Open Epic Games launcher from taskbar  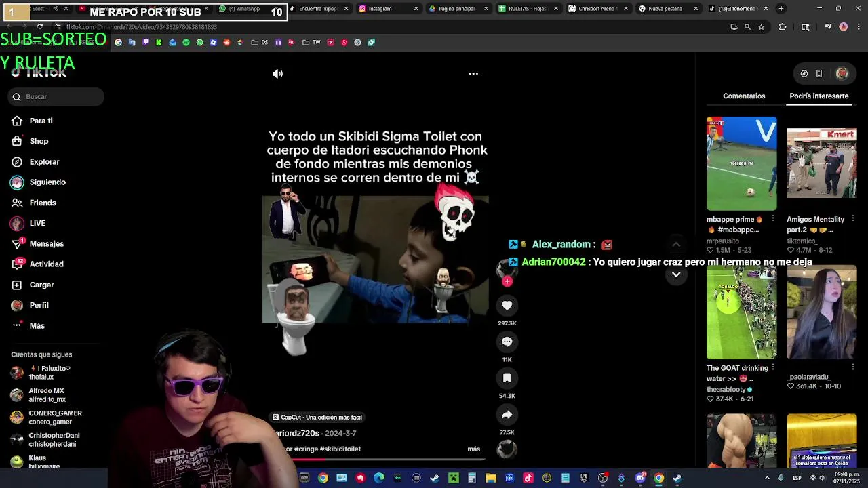pos(584,479)
